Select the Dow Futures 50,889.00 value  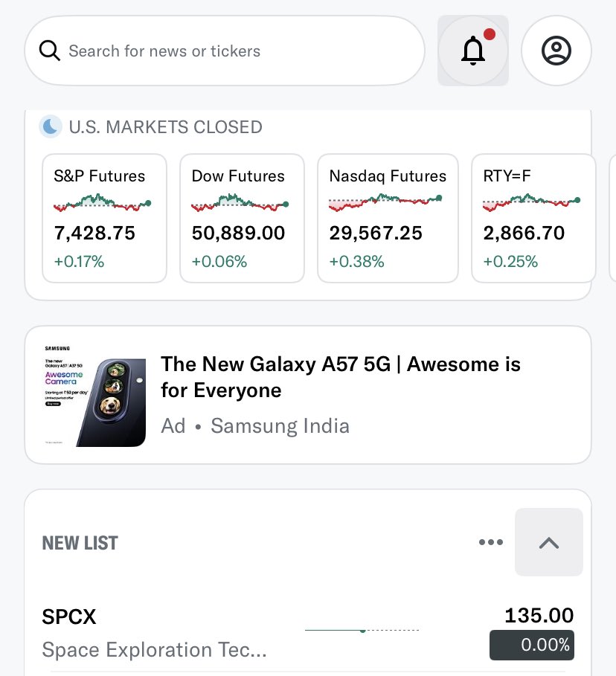pyautogui.click(x=238, y=234)
